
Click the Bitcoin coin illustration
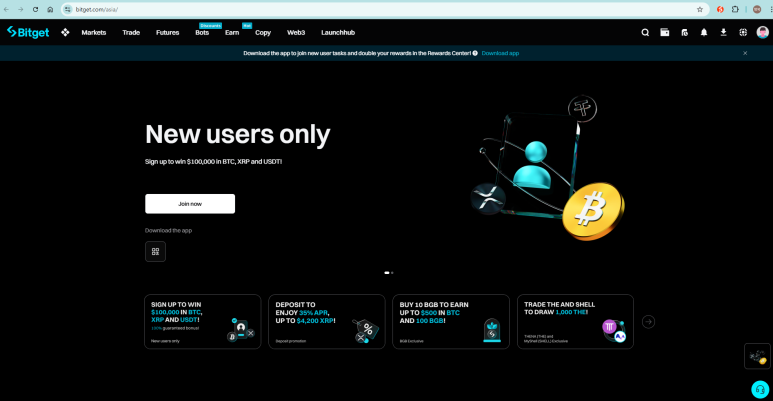[593, 211]
